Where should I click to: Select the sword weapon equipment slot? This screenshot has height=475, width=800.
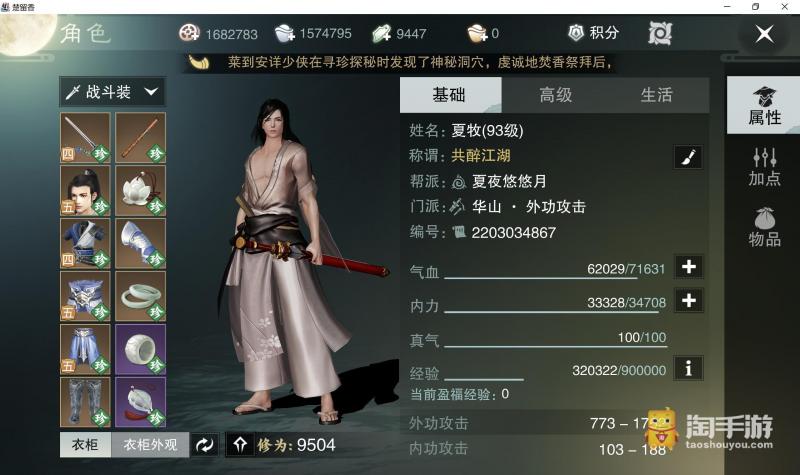pyautogui.click(x=85, y=138)
